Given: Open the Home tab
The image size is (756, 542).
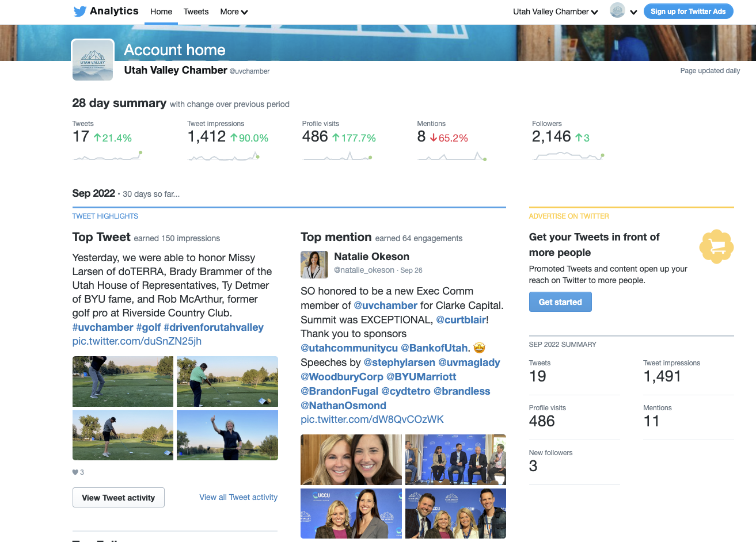Looking at the screenshot, I should [x=161, y=12].
